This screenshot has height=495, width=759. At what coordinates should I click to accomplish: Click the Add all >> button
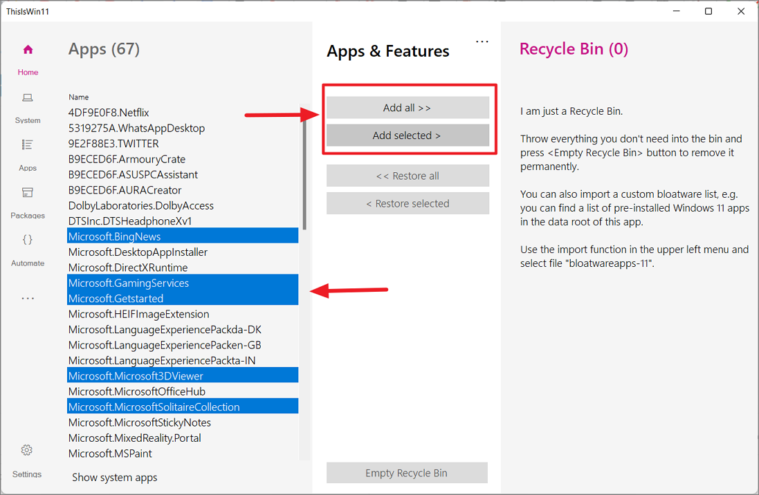(x=407, y=107)
